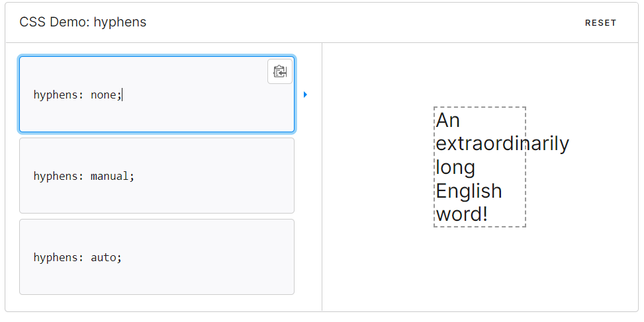
Task: Click the blue arrow beside the selected choice
Action: [305, 95]
